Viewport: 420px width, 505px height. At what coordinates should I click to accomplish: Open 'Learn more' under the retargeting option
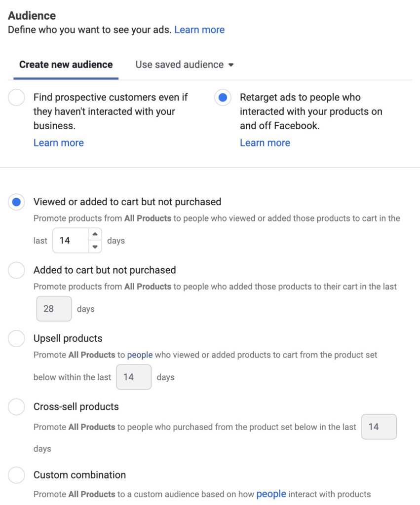(x=265, y=143)
